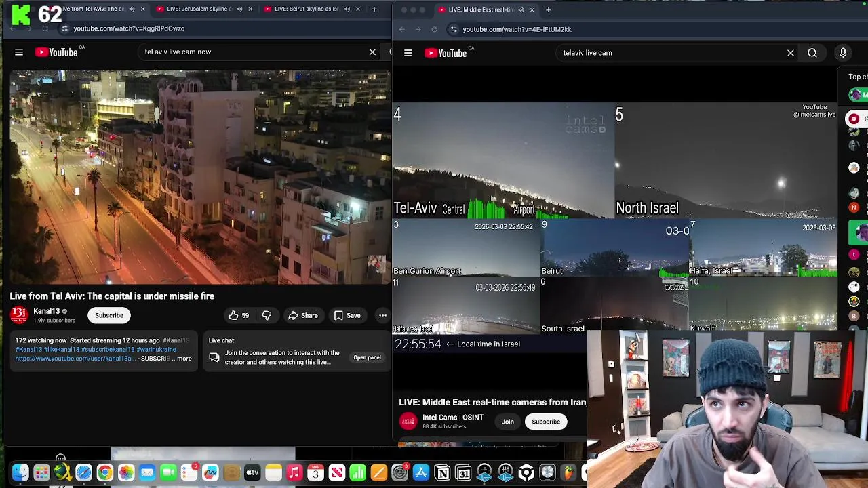868x488 pixels.
Task: Open the YouTube guide menu in left window
Action: pyautogui.click(x=19, y=52)
